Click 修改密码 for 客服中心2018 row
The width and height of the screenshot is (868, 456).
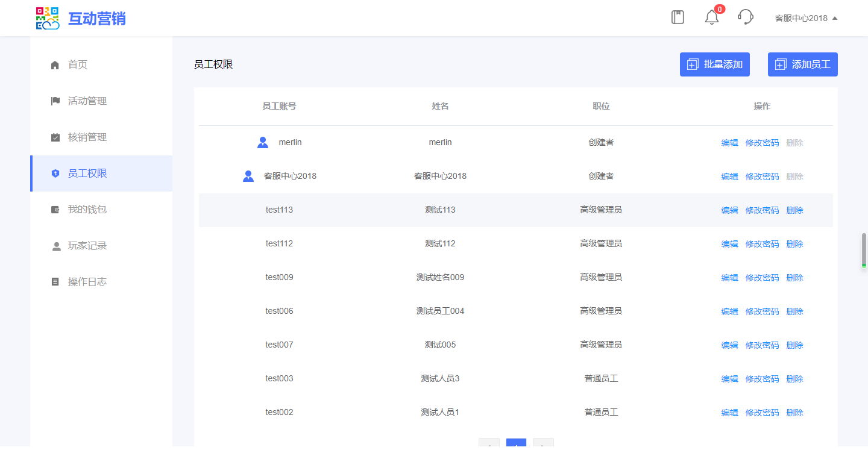click(x=763, y=176)
